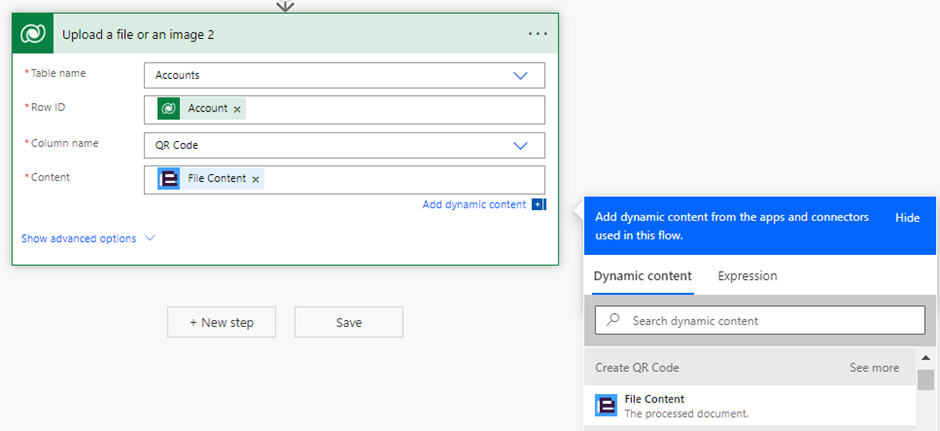Click the Save button
This screenshot has width=940, height=431.
pyautogui.click(x=348, y=322)
